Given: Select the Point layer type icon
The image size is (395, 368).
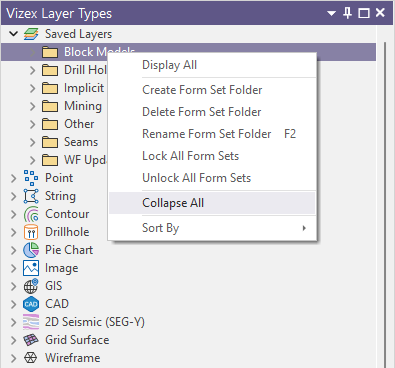Looking at the screenshot, I should 31,178.
